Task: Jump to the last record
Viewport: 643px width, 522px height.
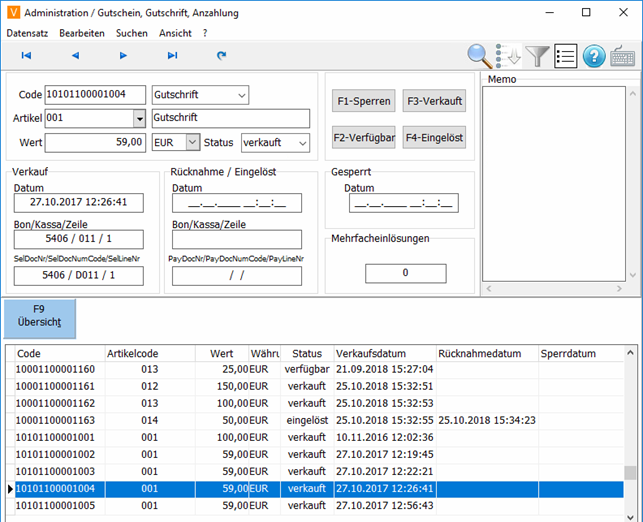Action: click(x=172, y=56)
